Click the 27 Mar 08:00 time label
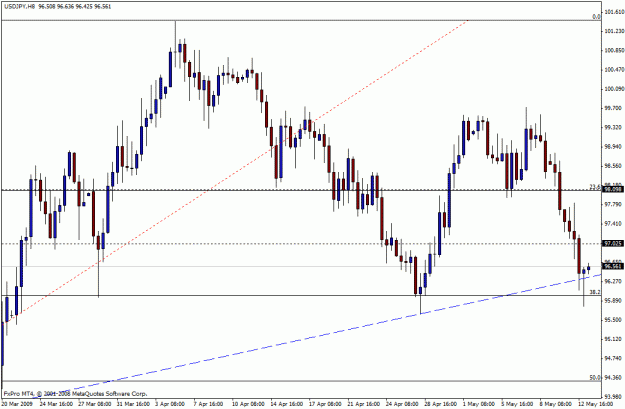Screen dimensions: 625x409 click(x=94, y=404)
